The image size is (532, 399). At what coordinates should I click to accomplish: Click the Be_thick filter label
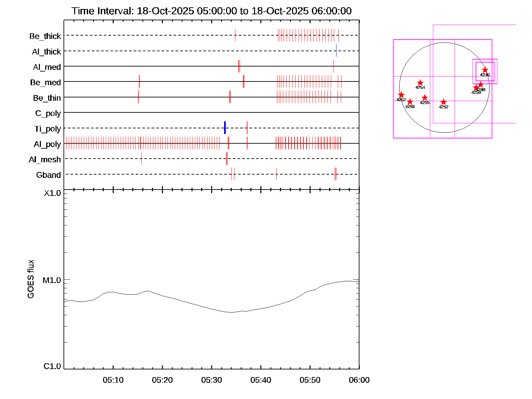click(x=45, y=36)
